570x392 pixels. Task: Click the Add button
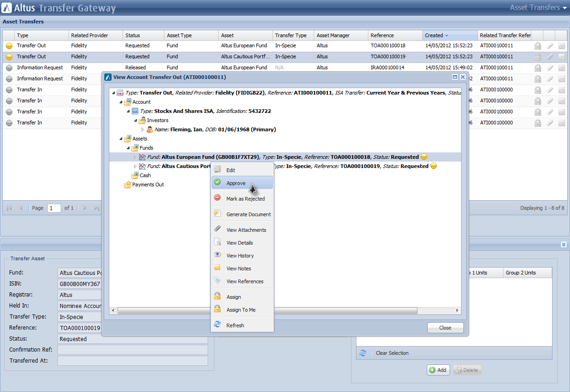point(438,370)
